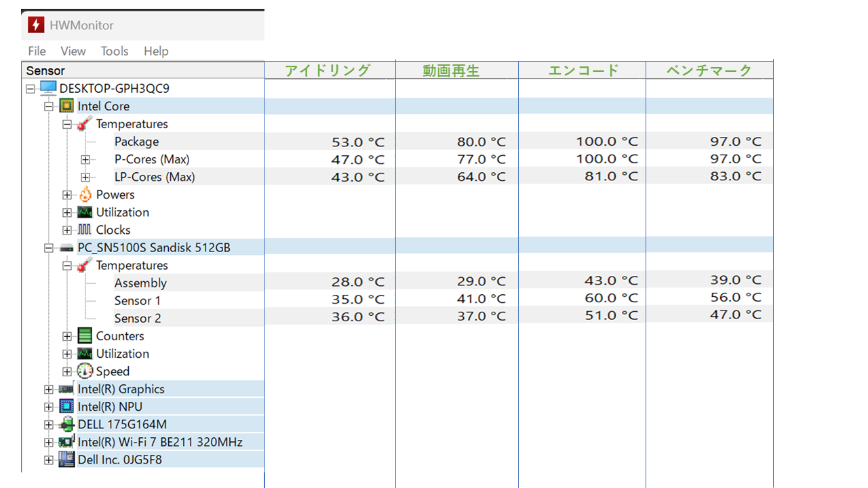Expand the LP-Cores (Max) node

coord(85,177)
